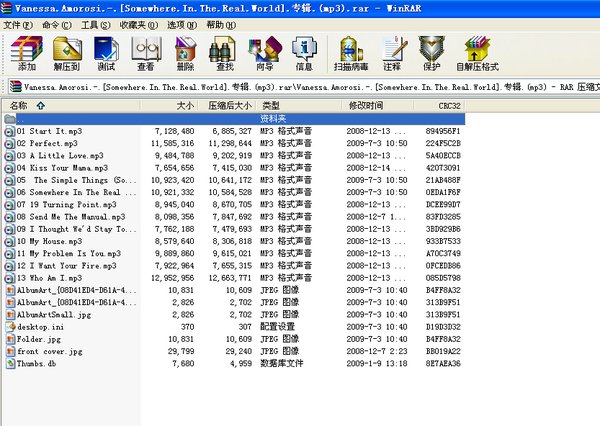Sort by the 名称 column header

pyautogui.click(x=71, y=106)
